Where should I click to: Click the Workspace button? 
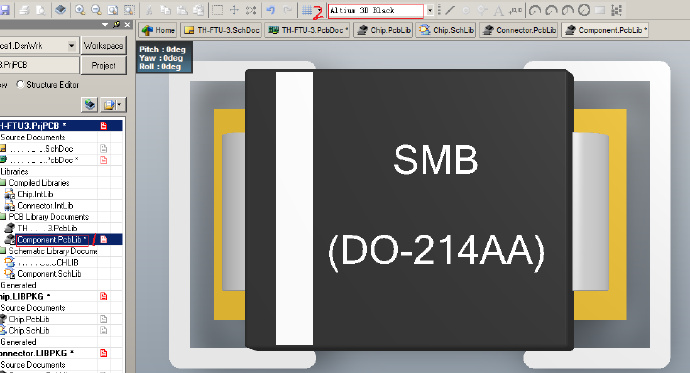tap(103, 45)
